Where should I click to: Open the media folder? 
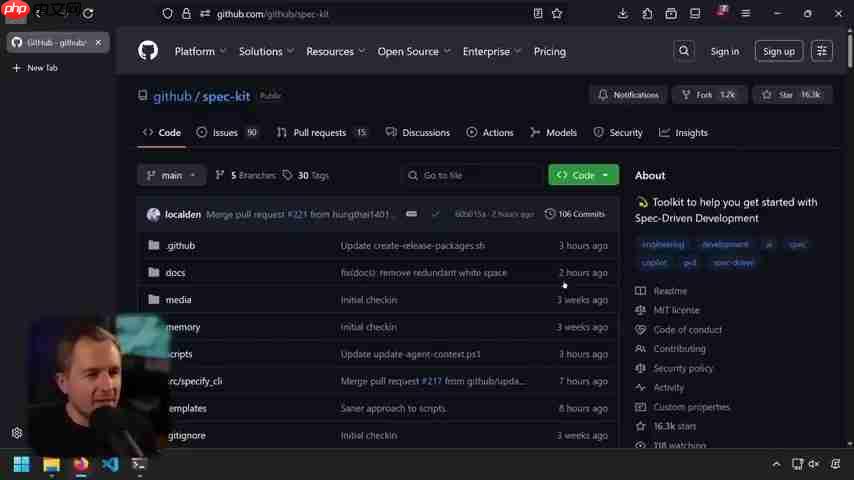(178, 300)
